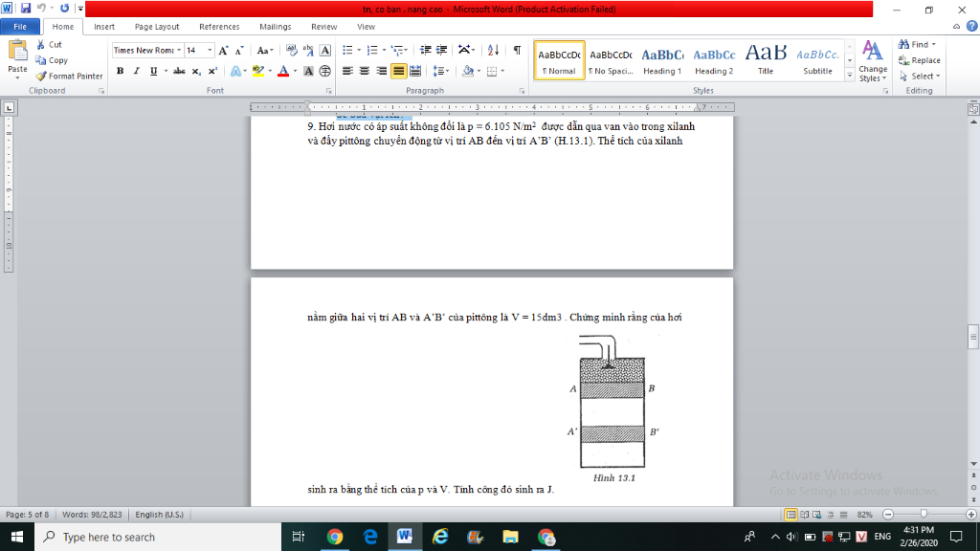Switch to Draft view
The width and height of the screenshot is (980, 551).
click(x=844, y=515)
